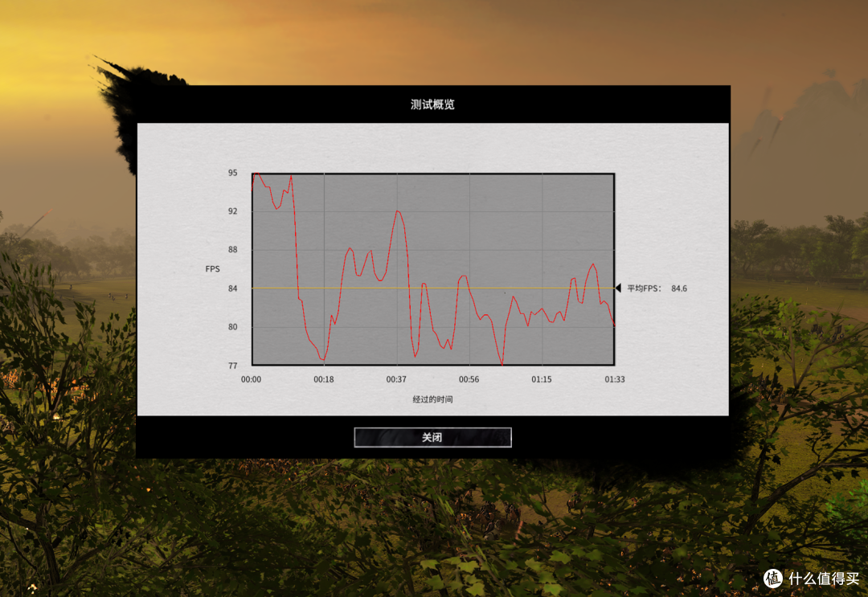The image size is (868, 597).
Task: Click the FPS axis label
Action: (x=212, y=269)
